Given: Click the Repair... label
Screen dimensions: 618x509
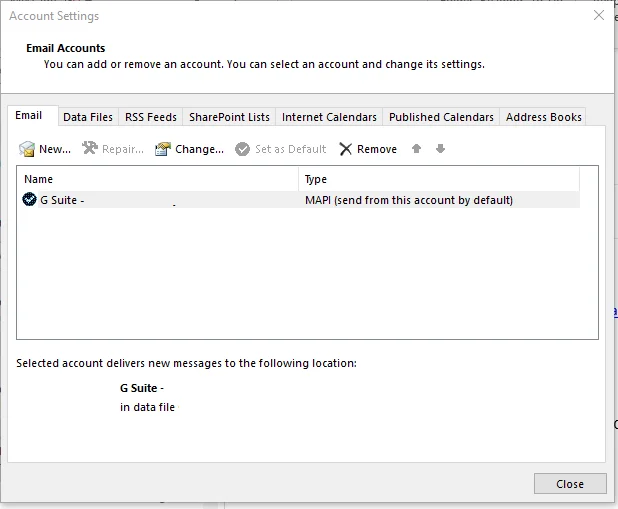Looking at the screenshot, I should (123, 149).
